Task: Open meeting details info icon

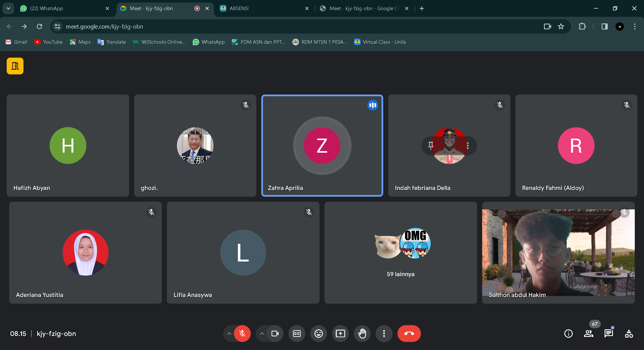Action: (x=568, y=334)
